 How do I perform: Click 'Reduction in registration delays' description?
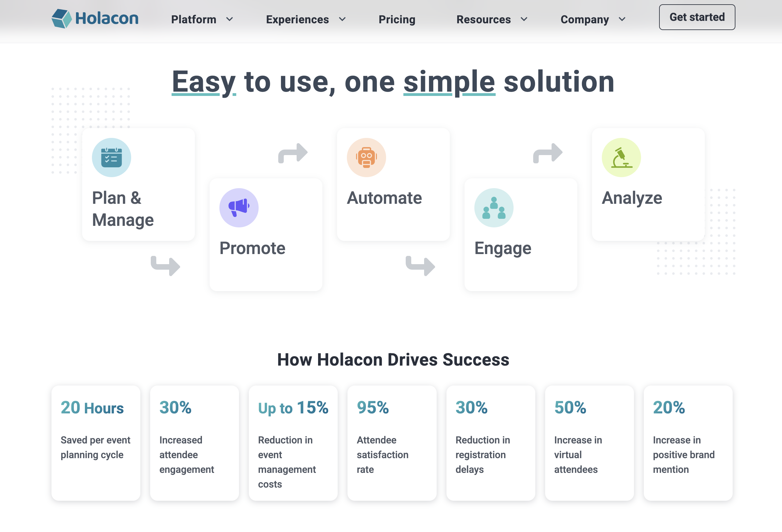click(483, 454)
